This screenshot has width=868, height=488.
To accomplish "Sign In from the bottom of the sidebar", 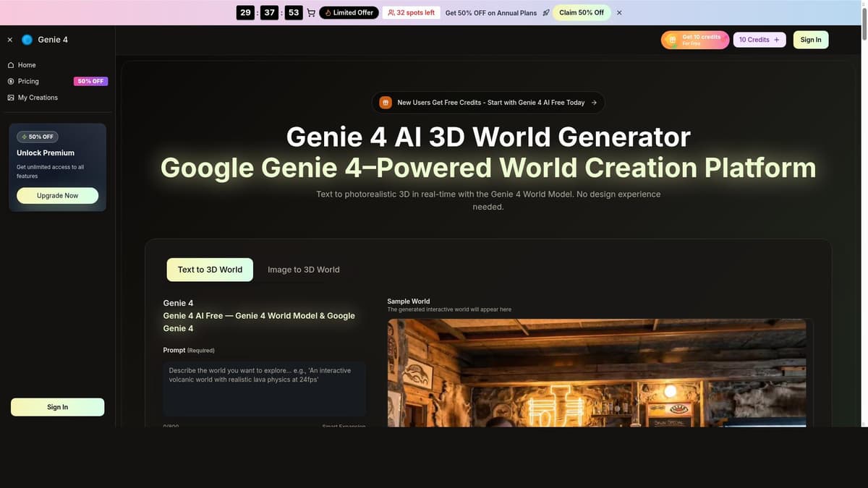I will (x=57, y=407).
